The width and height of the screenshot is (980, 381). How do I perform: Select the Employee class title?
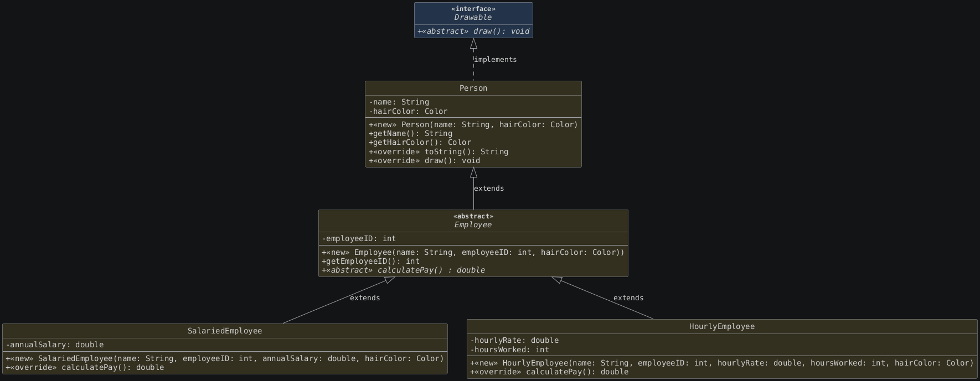[x=473, y=225]
